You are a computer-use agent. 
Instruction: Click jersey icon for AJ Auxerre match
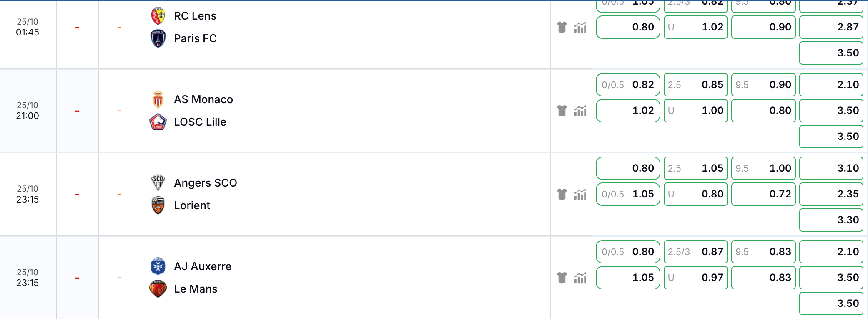coord(562,278)
